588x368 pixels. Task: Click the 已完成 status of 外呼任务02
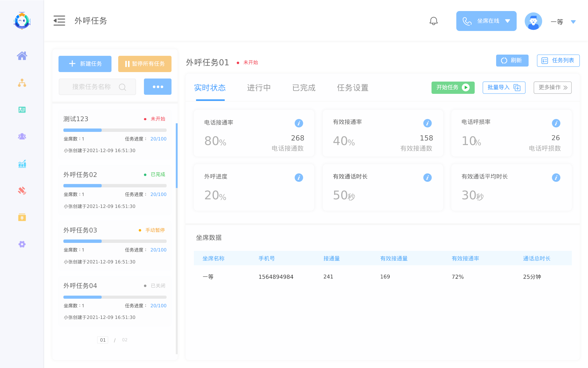tap(158, 174)
